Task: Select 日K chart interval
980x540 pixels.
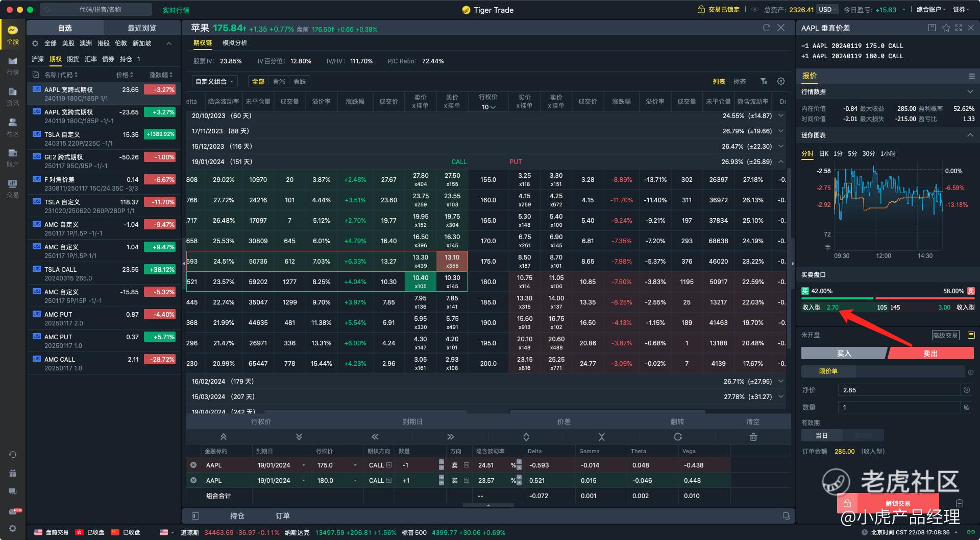Action: point(824,154)
